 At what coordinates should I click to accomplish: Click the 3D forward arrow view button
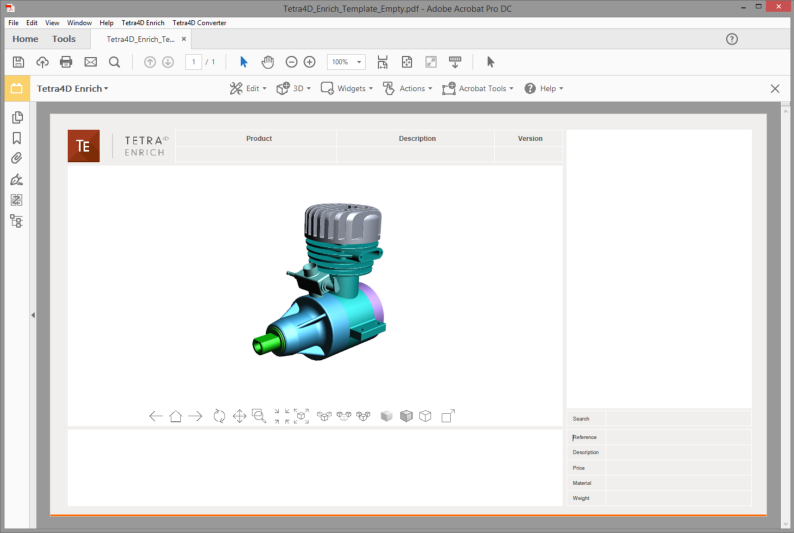(x=195, y=416)
